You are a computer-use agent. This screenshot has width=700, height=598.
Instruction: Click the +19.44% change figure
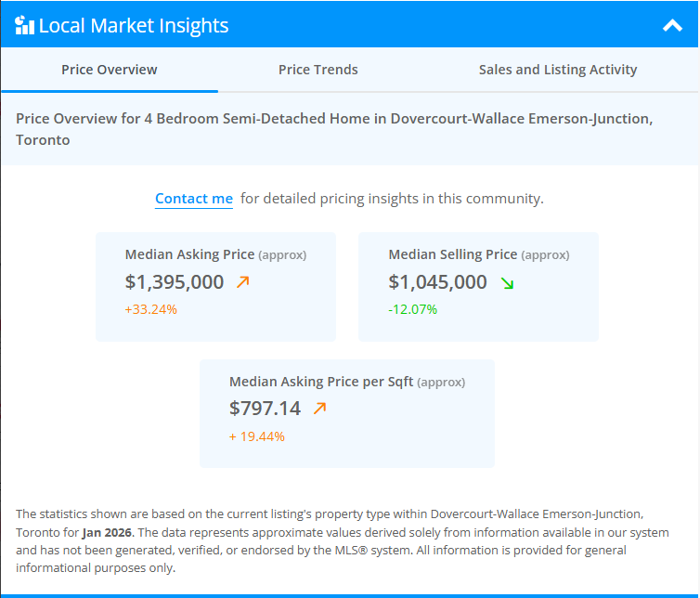pyautogui.click(x=257, y=436)
